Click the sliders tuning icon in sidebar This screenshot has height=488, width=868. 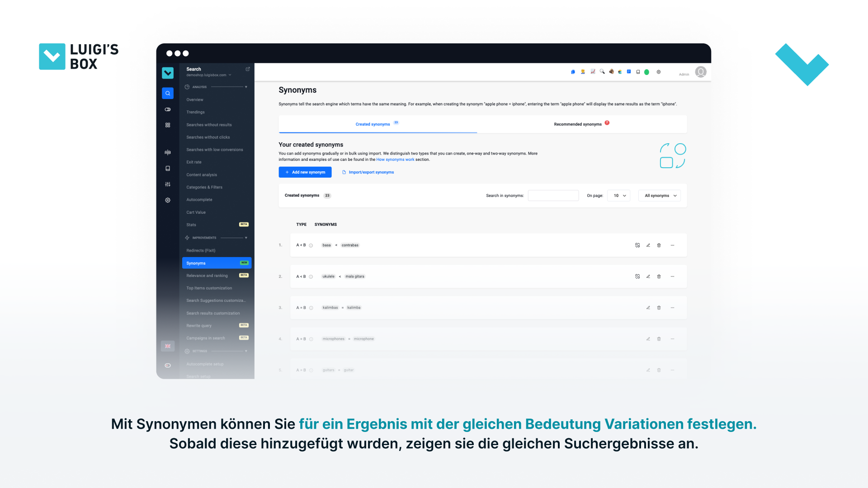point(168,184)
